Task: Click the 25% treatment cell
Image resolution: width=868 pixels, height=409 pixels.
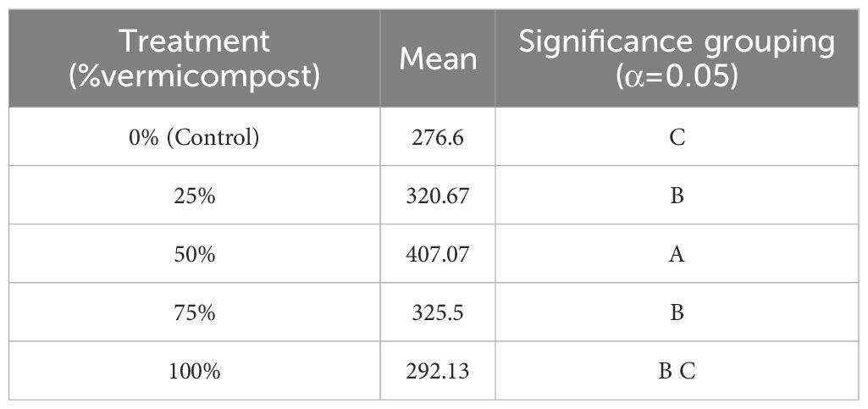Action: [x=194, y=196]
